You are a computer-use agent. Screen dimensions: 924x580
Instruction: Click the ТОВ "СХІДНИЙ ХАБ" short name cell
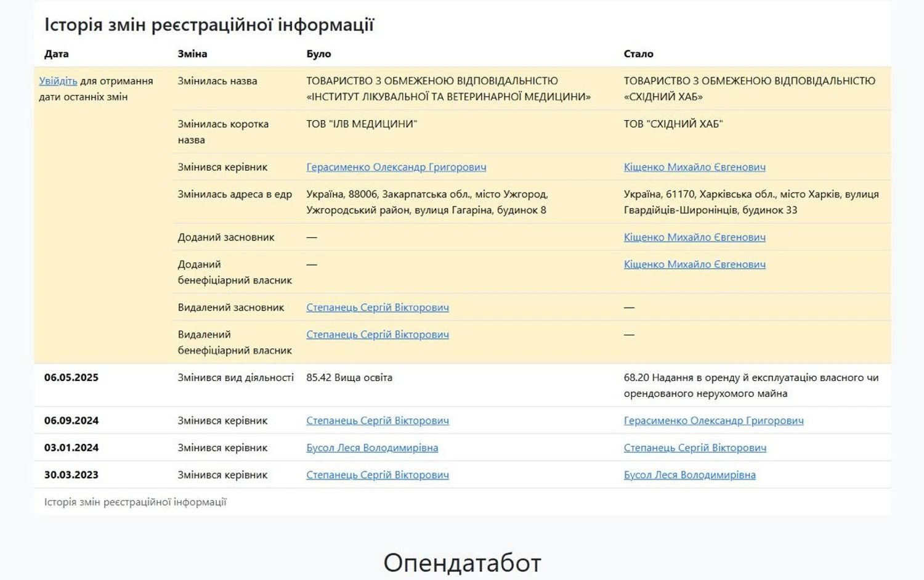(673, 124)
